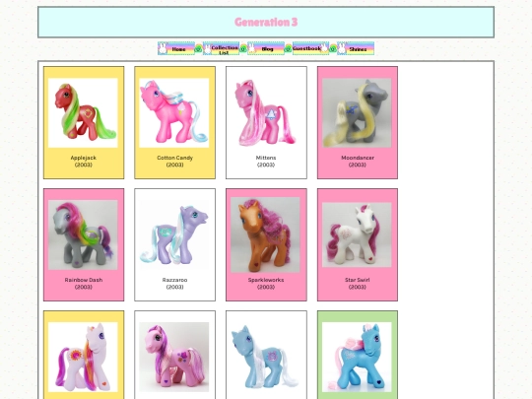View the light blue pony with white mane
The image size is (532, 399).
[266, 357]
